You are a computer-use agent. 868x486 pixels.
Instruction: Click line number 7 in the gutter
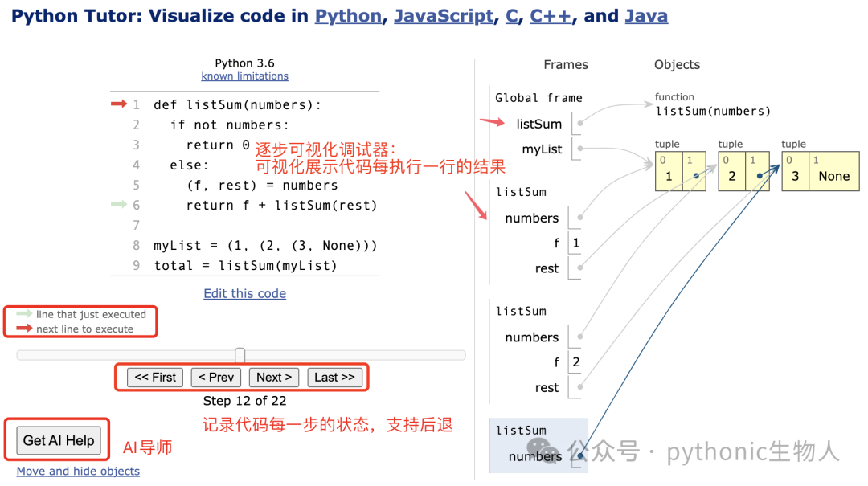pos(136,225)
